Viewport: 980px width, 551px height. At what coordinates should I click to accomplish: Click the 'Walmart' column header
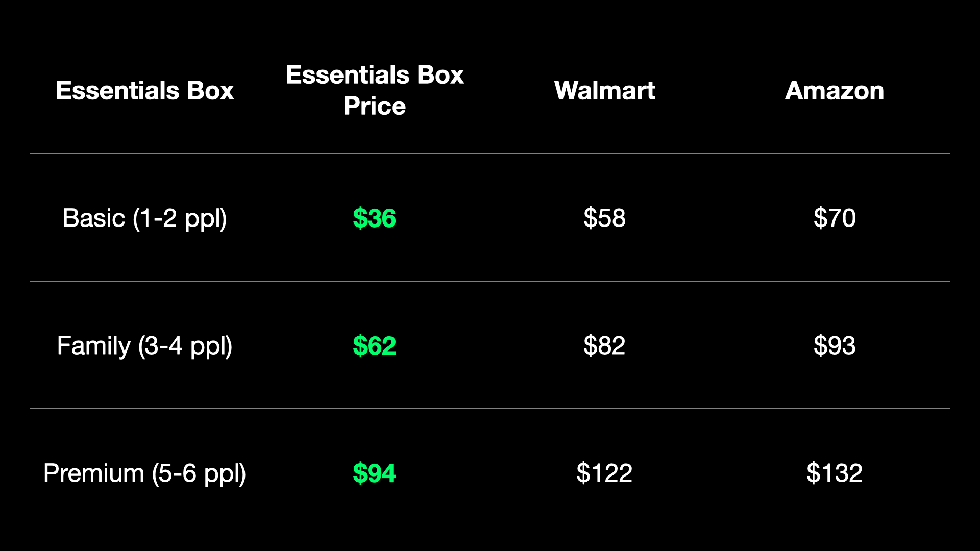pyautogui.click(x=604, y=91)
